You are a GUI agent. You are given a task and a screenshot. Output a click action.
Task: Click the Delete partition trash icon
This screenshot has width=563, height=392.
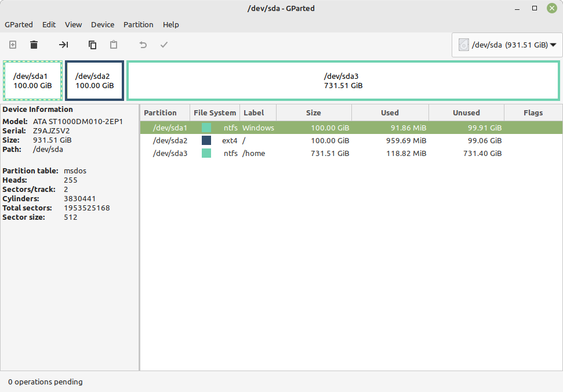pos(34,45)
